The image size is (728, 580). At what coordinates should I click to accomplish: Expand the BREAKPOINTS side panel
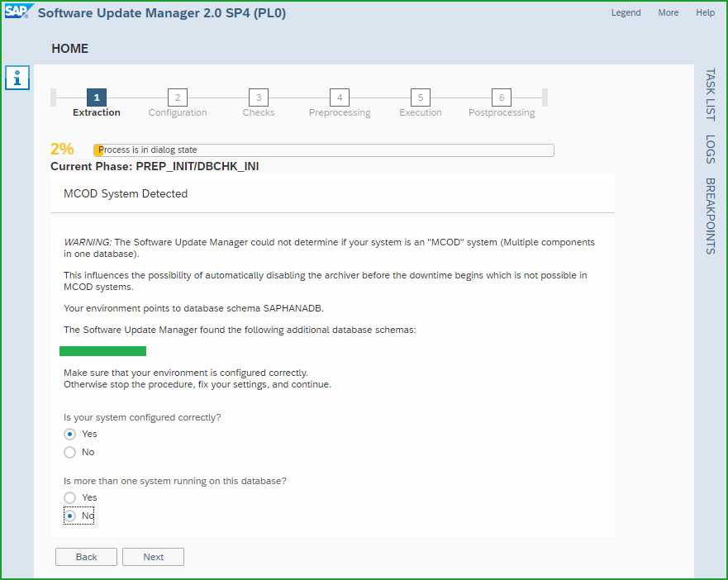(711, 216)
